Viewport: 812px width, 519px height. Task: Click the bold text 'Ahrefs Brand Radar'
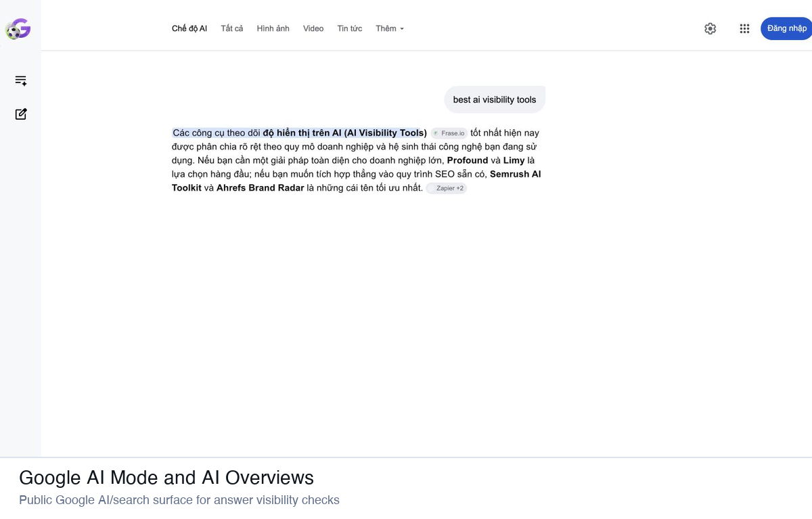point(260,187)
